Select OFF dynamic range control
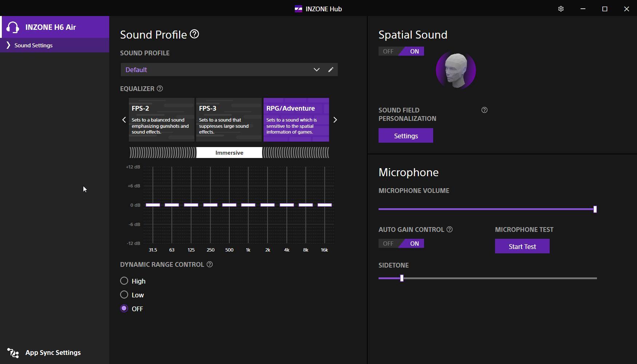Viewport: 637px width, 364px height. [124, 308]
